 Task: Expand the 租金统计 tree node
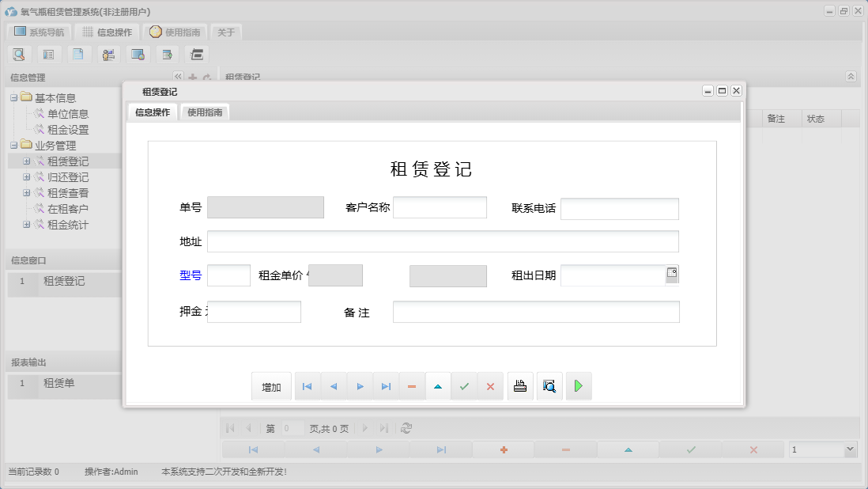point(25,225)
